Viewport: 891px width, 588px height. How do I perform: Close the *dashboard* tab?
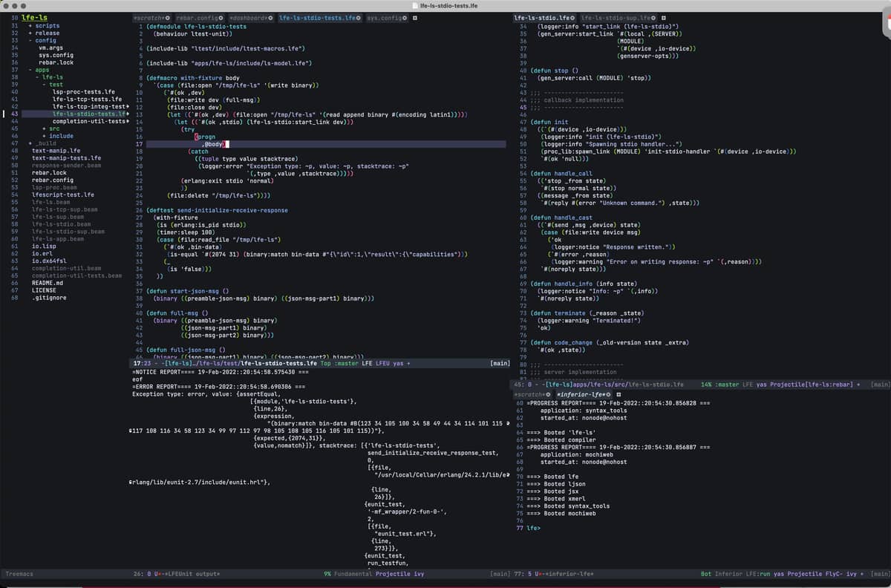271,17
